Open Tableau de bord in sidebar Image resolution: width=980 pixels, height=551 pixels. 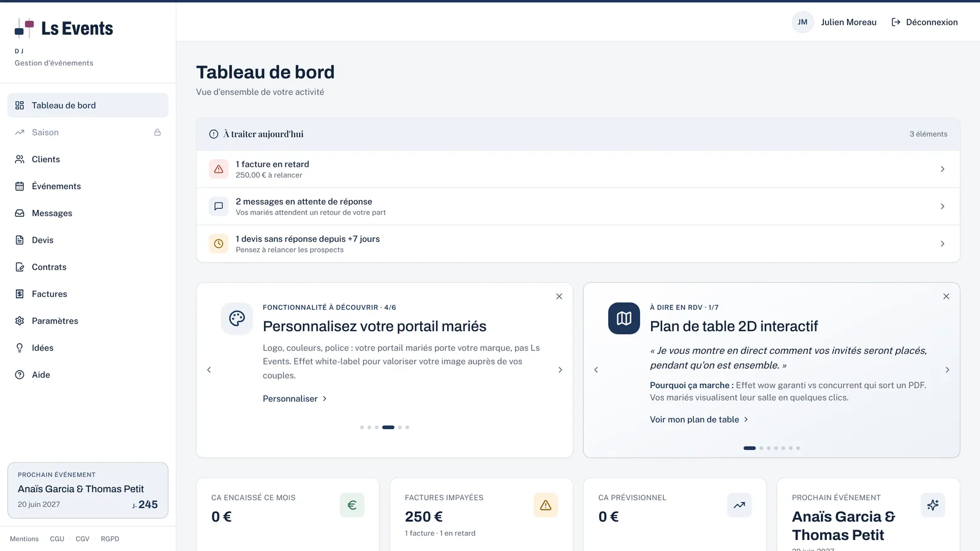88,105
